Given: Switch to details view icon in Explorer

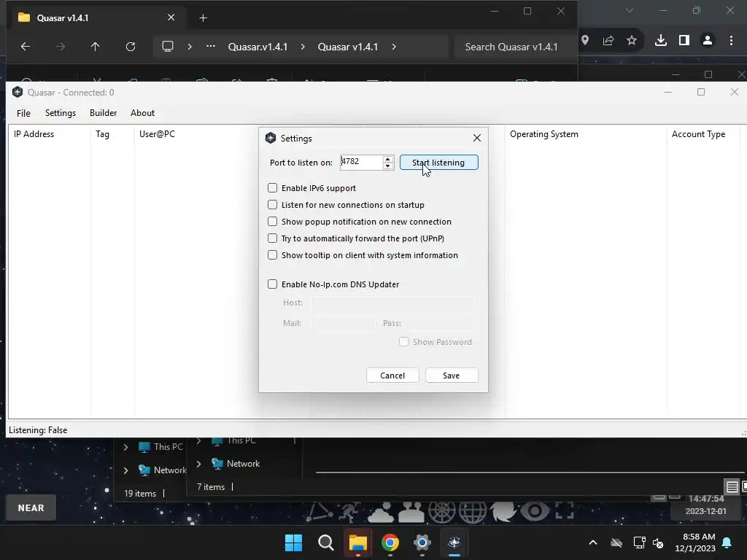Looking at the screenshot, I should tap(732, 486).
